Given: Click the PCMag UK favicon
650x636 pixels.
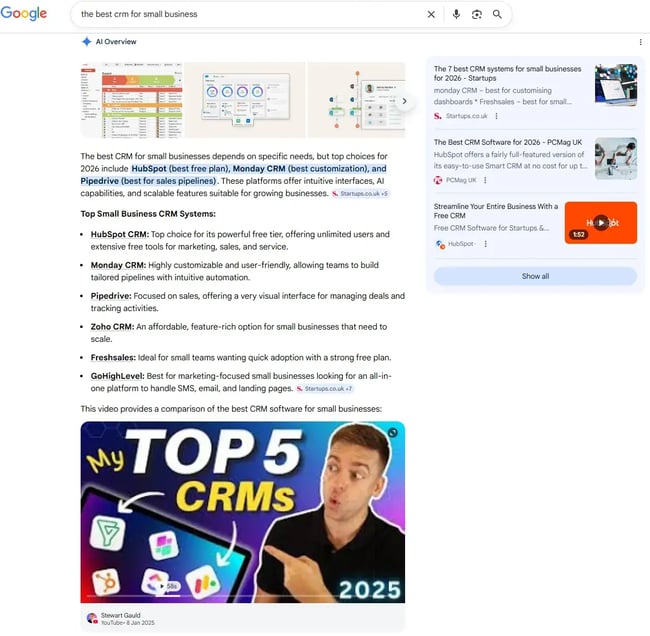Looking at the screenshot, I should click(438, 180).
